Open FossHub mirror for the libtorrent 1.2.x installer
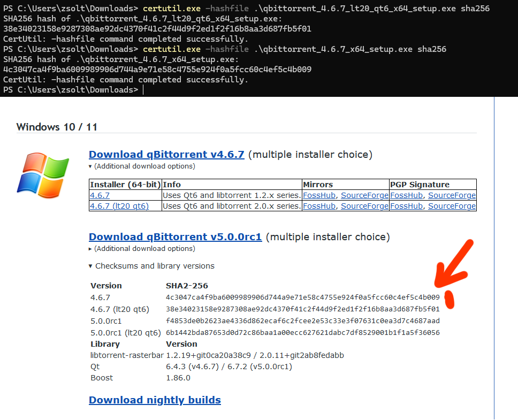 (x=319, y=195)
